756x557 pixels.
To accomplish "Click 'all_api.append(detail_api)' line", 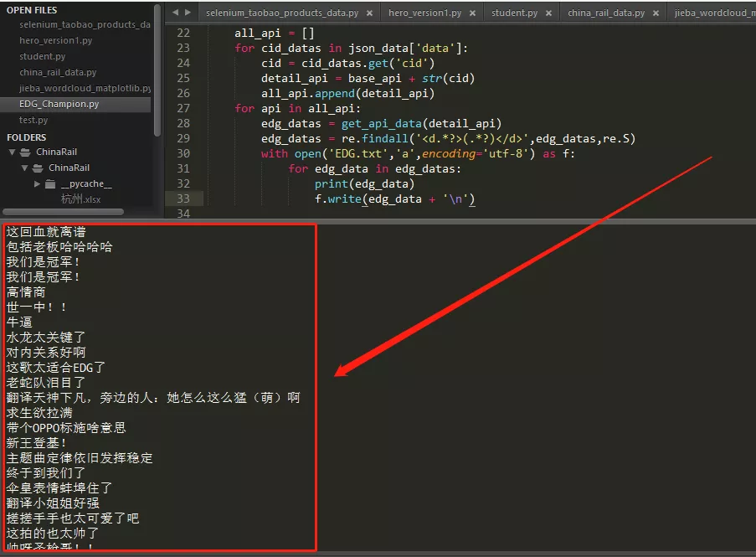I will click(347, 94).
